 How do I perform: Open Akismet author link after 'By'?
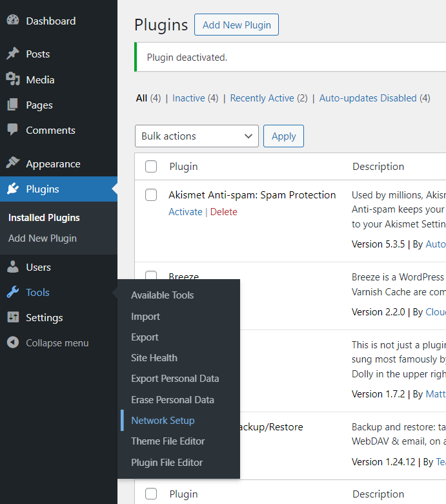point(436,244)
